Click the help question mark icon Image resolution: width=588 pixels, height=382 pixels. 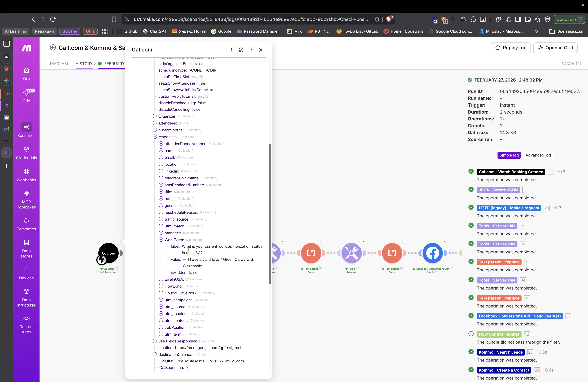[x=251, y=50]
